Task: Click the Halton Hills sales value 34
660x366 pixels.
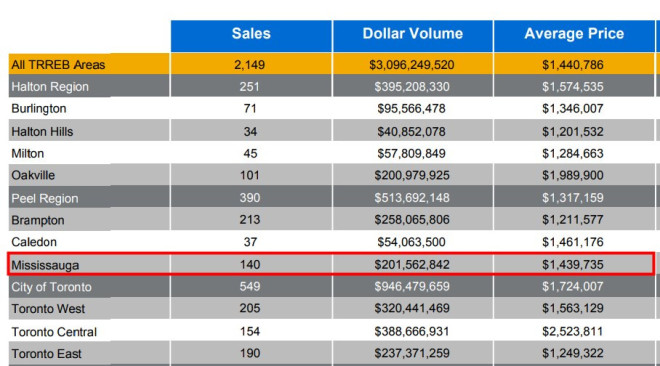Action: pyautogui.click(x=250, y=132)
